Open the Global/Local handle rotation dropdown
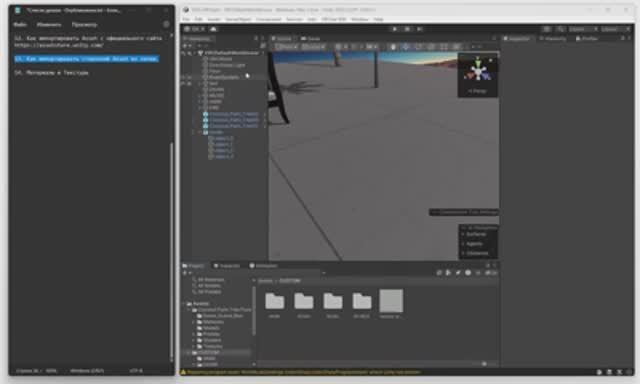This screenshot has width=640, height=384. 313,47
